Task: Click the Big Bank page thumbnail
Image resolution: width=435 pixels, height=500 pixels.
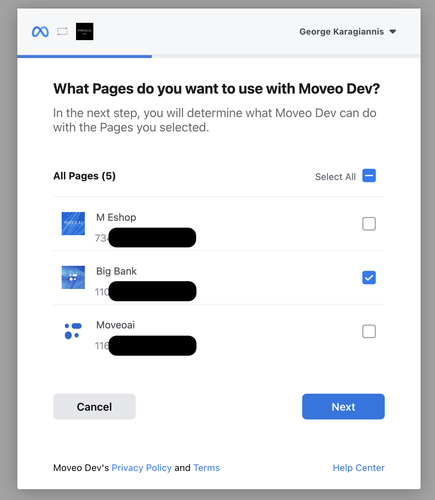Action: [73, 277]
